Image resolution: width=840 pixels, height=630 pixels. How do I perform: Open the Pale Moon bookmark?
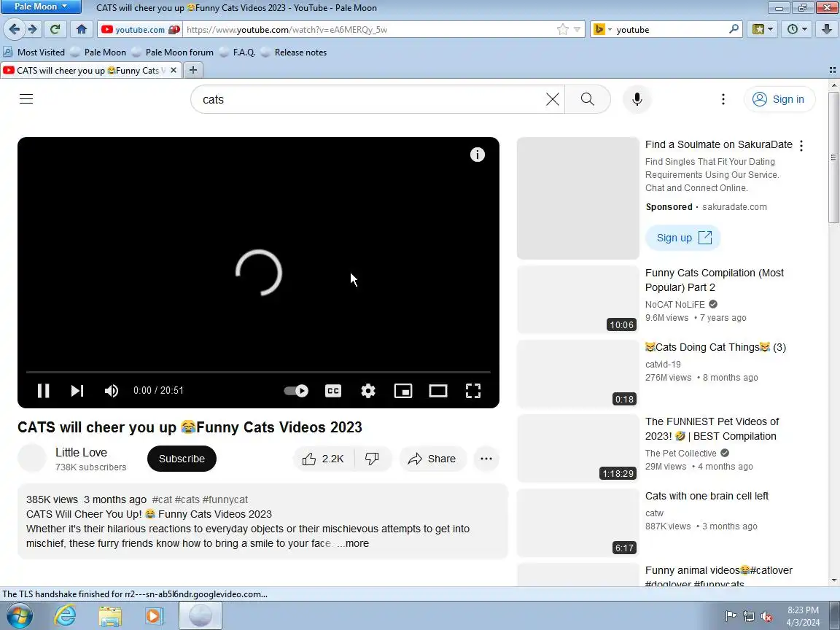point(98,52)
